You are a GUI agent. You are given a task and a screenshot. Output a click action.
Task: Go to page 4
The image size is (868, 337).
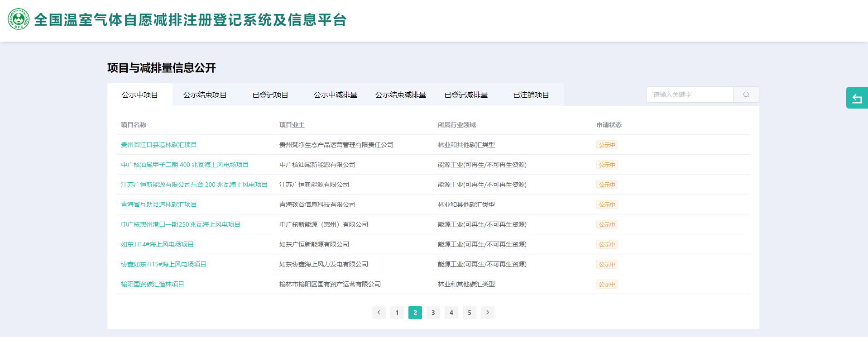(451, 313)
